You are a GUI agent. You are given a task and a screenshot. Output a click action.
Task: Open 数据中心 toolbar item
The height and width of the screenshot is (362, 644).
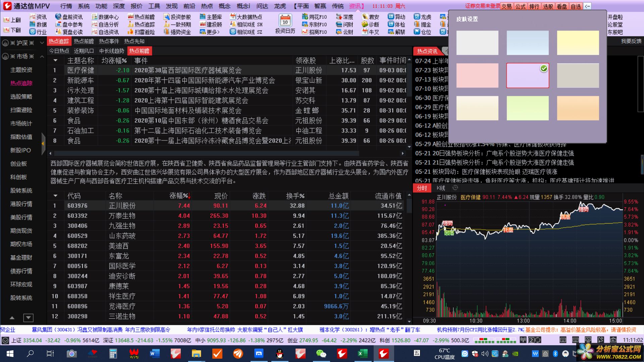click(105, 17)
